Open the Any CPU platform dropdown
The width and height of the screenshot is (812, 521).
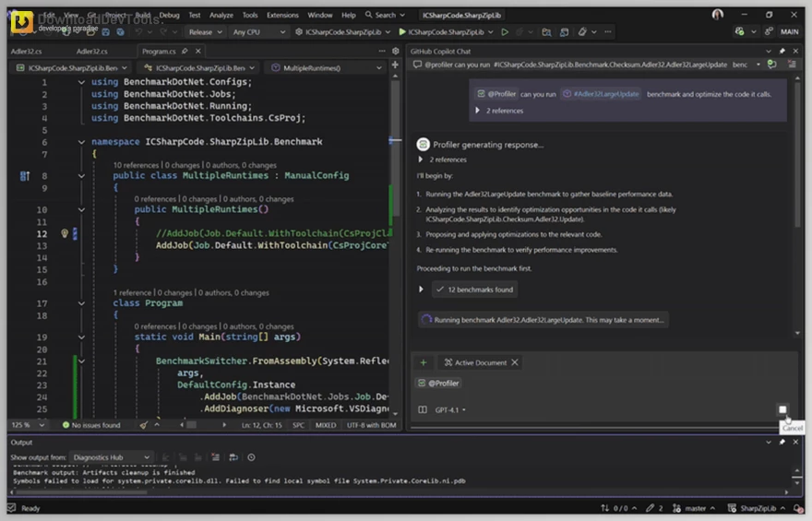258,32
